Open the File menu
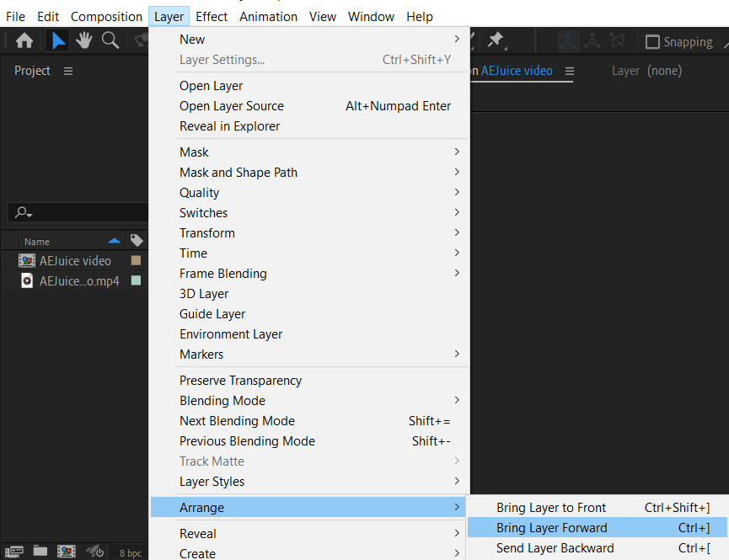 15,17
